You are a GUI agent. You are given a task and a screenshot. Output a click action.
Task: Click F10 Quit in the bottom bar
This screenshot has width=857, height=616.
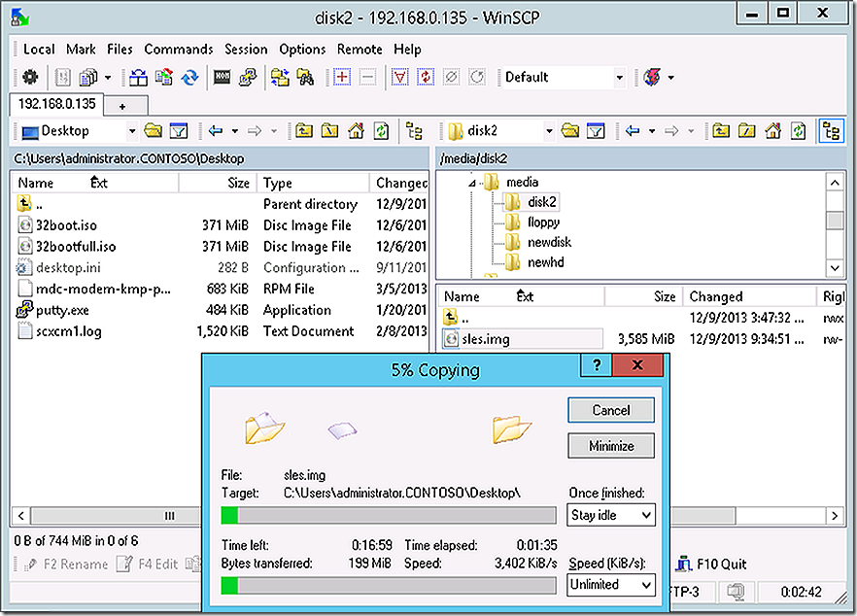click(711, 565)
